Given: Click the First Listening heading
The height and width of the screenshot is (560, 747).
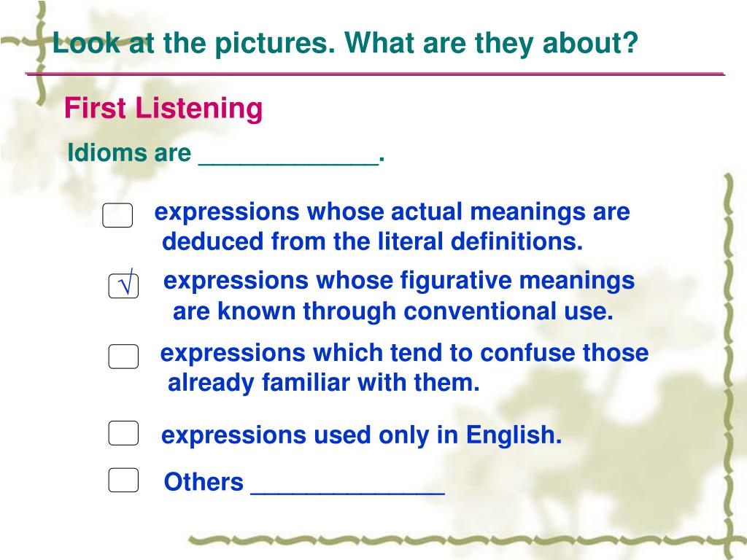Looking at the screenshot, I should (163, 108).
